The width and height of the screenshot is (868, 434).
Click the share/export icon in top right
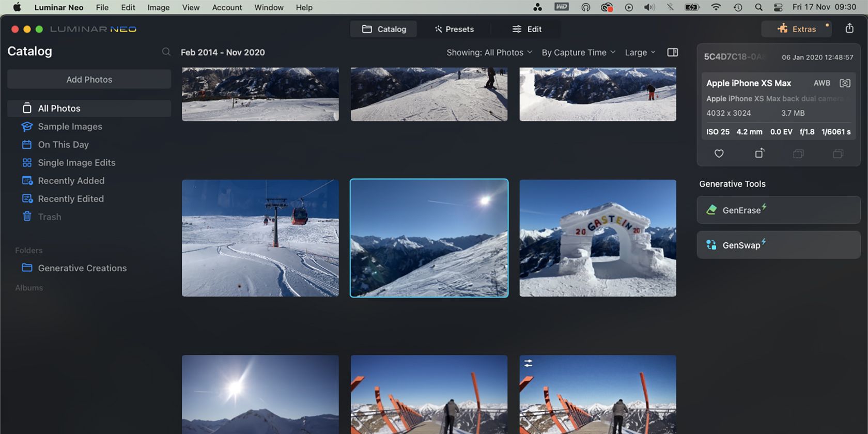(x=849, y=28)
